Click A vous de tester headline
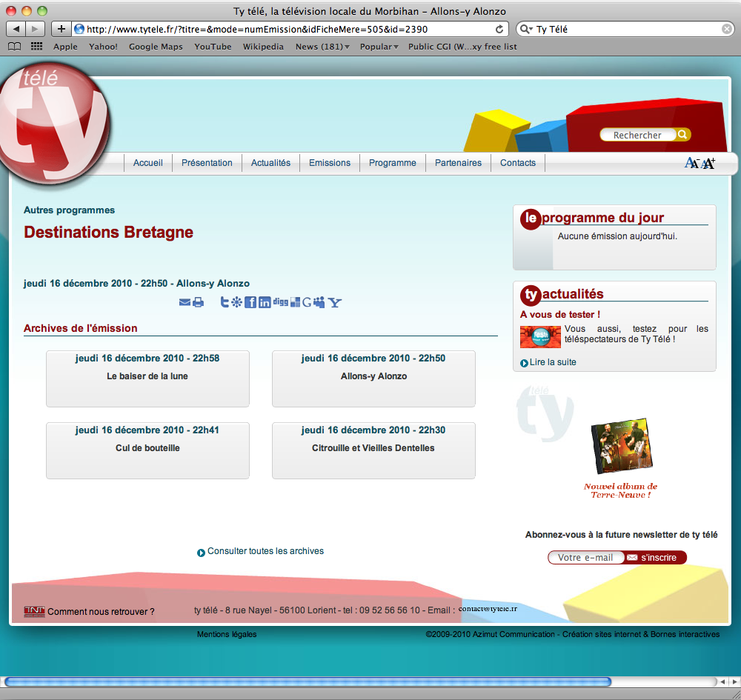 560,315
